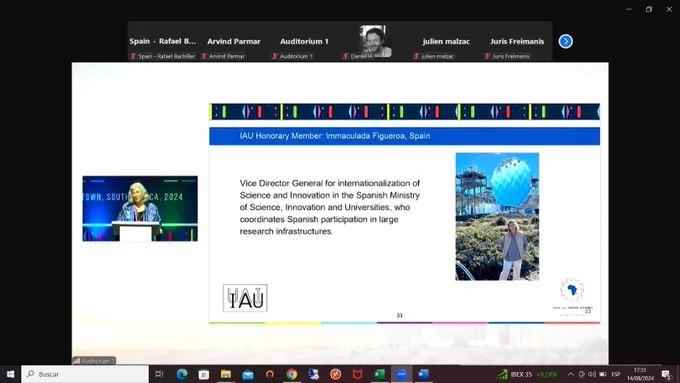Click the 'Vice Director General' description paragraph
680x383 pixels.
tap(330, 207)
